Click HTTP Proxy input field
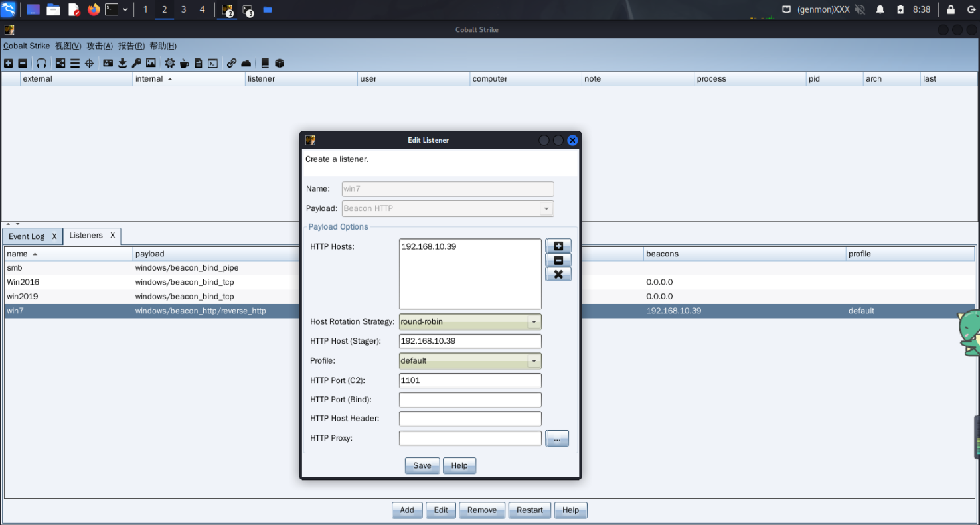Screen dimensions: 980x525 [470, 438]
